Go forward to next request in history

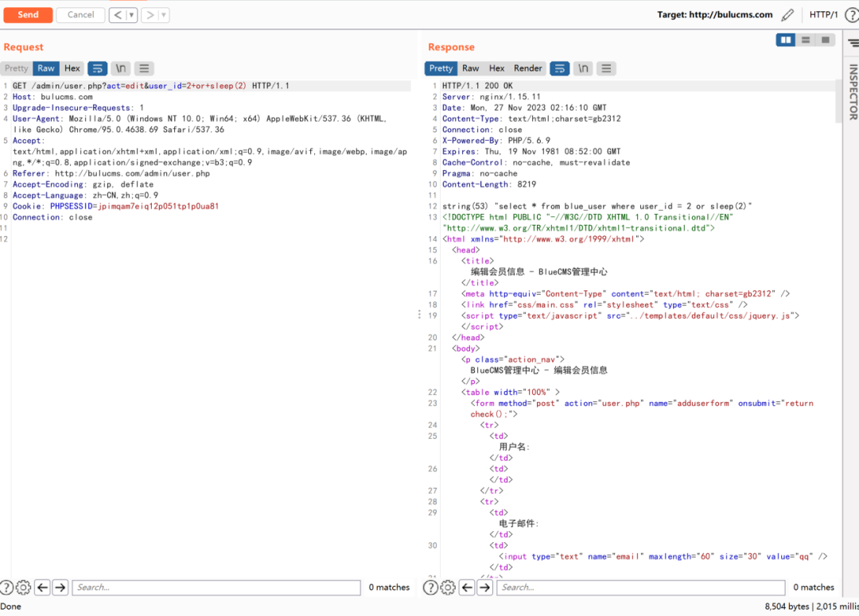pyautogui.click(x=150, y=15)
